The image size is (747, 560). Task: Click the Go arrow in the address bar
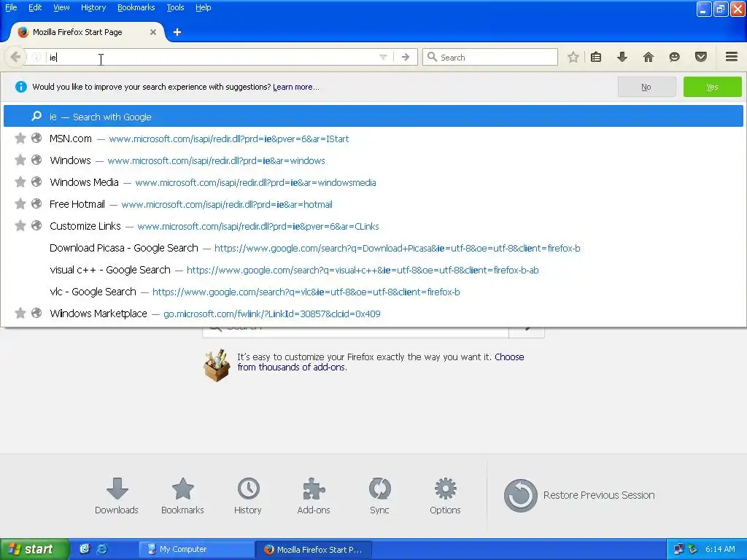click(406, 57)
